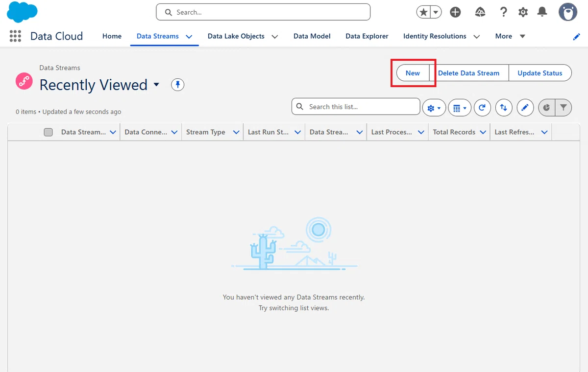The height and width of the screenshot is (372, 588).
Task: Open the Trailhead guidance icon
Action: tap(480, 12)
